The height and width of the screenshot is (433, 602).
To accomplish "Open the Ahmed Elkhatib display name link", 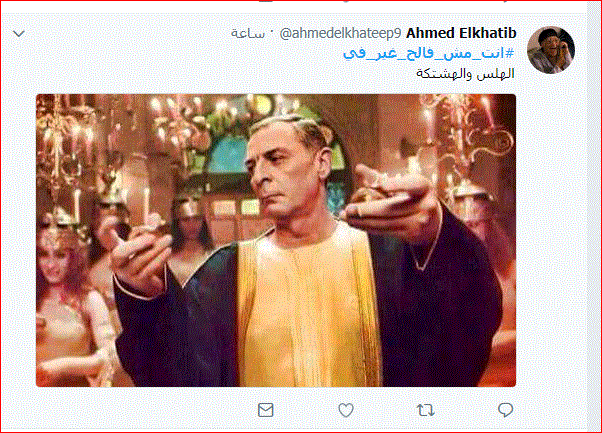I will (461, 33).
